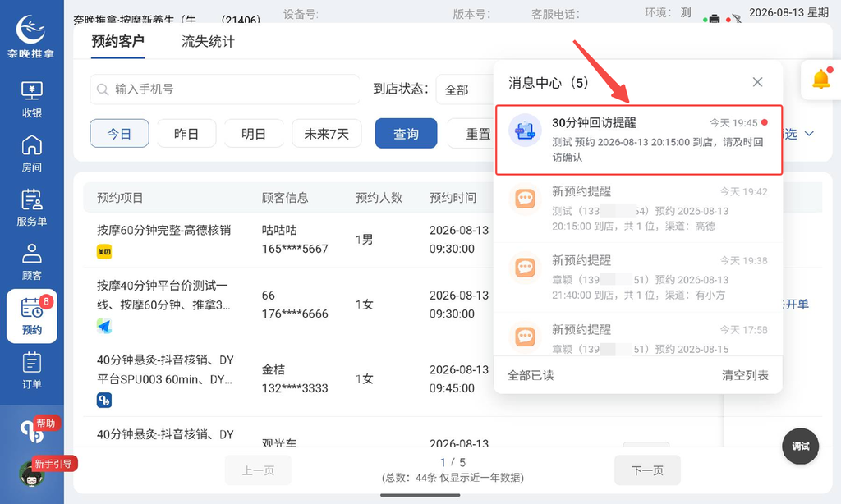Image resolution: width=841 pixels, height=504 pixels.
Task: Select the 今日 date filter
Action: [119, 134]
